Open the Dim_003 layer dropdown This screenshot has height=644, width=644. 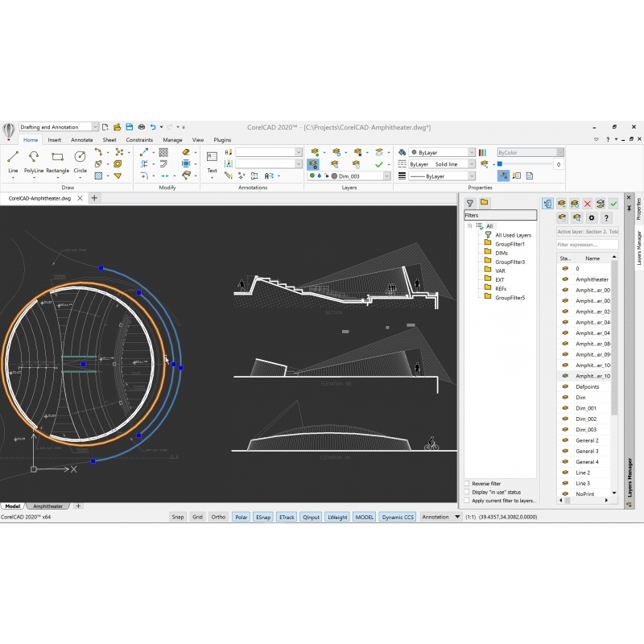(x=386, y=176)
